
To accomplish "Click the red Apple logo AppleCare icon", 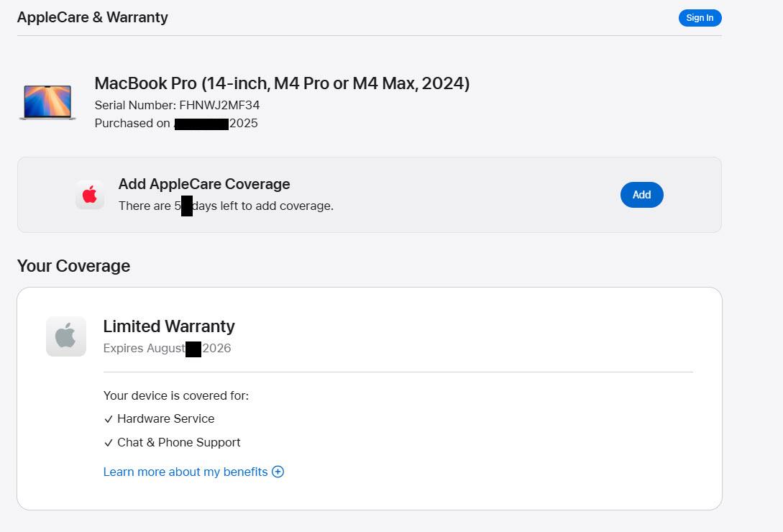I will pos(90,195).
